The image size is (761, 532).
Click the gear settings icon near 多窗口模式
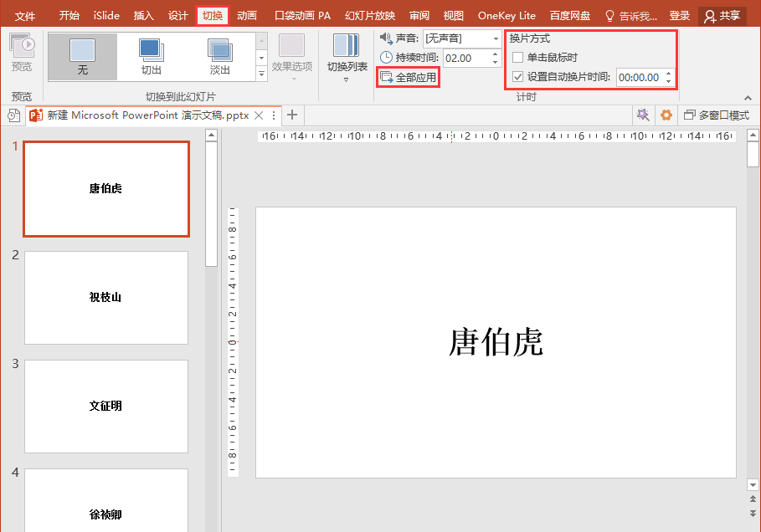[666, 115]
